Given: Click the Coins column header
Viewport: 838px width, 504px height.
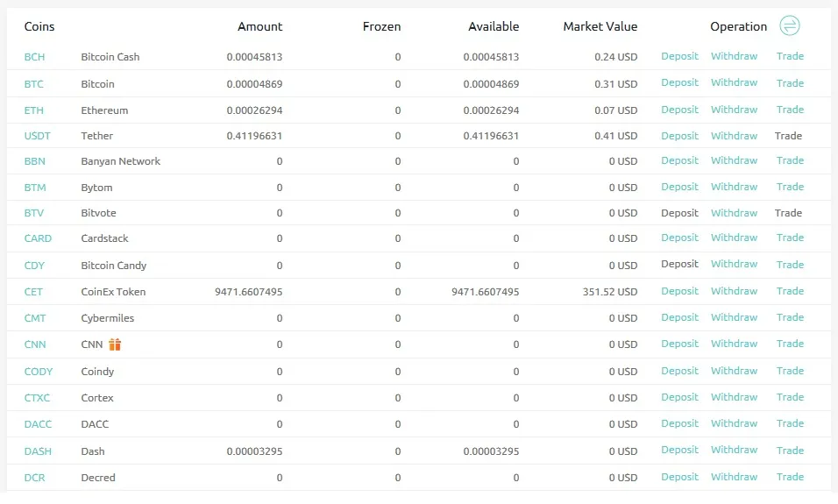Looking at the screenshot, I should [x=39, y=26].
